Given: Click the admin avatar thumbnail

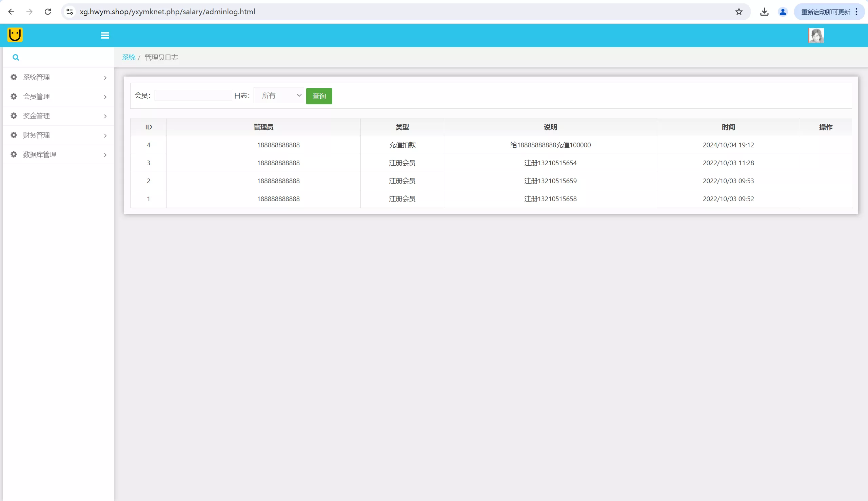Looking at the screenshot, I should 816,36.
